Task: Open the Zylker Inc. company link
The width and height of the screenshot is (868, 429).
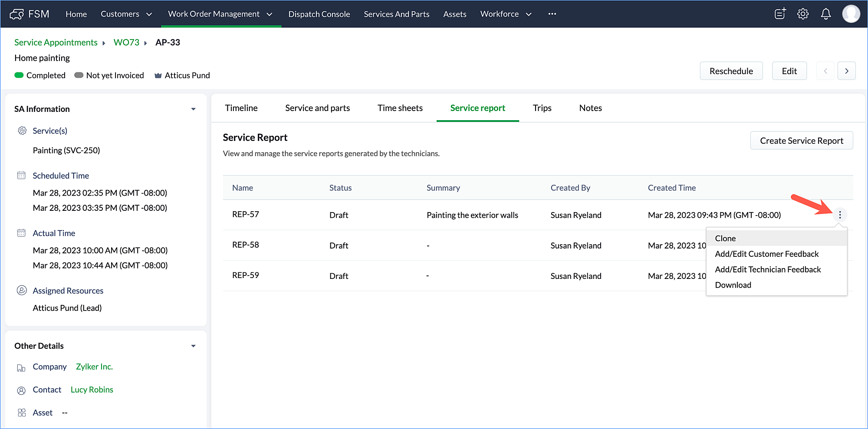Action: pos(94,367)
